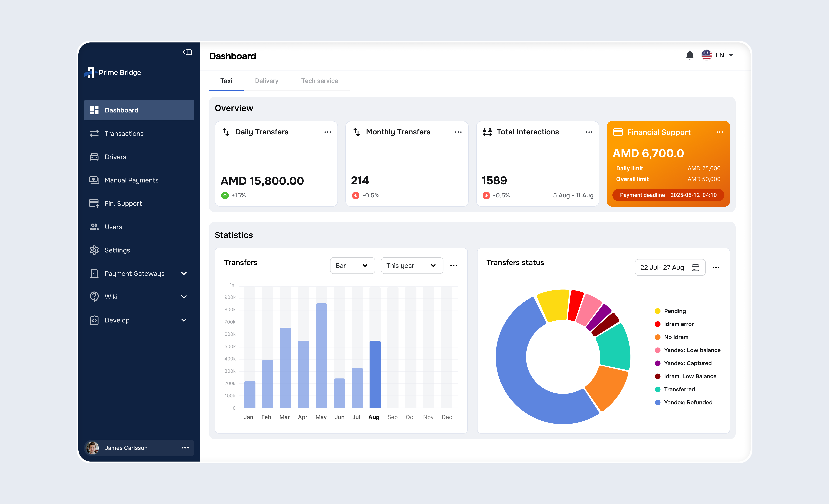Open Total Interactions card options menu
Image resolution: width=829 pixels, height=504 pixels.
[x=589, y=132]
